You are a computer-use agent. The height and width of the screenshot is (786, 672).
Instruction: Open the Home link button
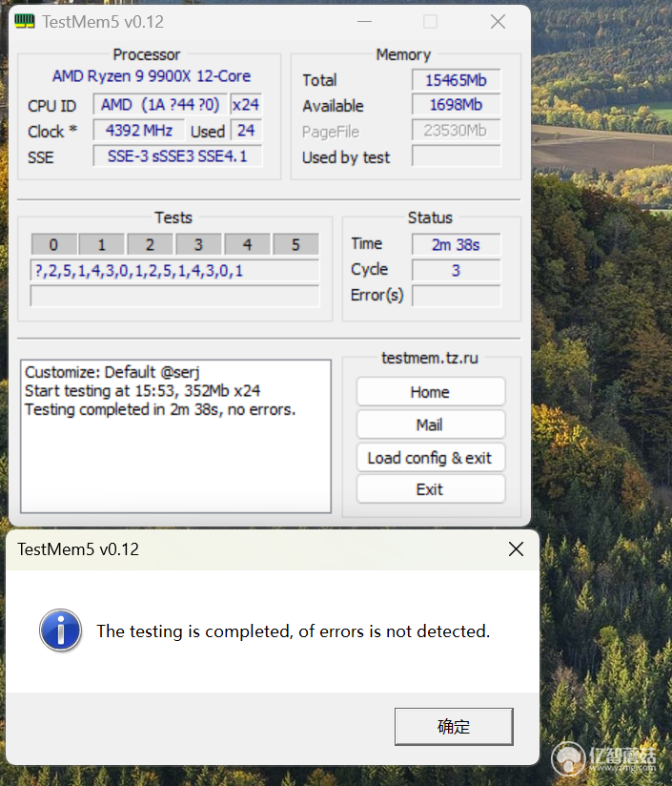431,391
